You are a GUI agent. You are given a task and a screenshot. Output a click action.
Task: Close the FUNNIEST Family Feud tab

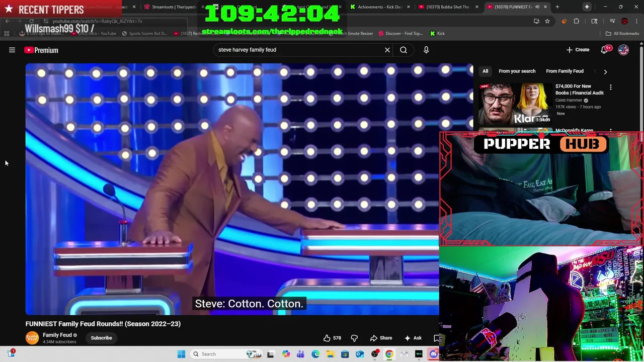tap(545, 7)
